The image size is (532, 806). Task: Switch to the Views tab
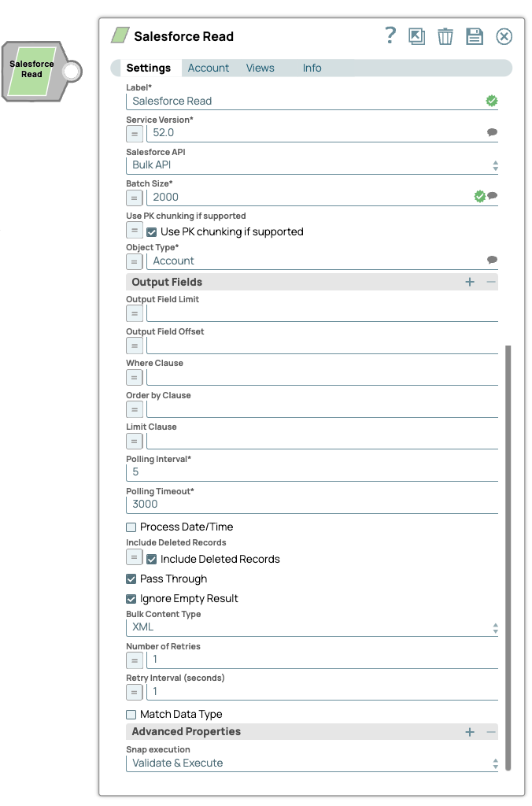260,68
